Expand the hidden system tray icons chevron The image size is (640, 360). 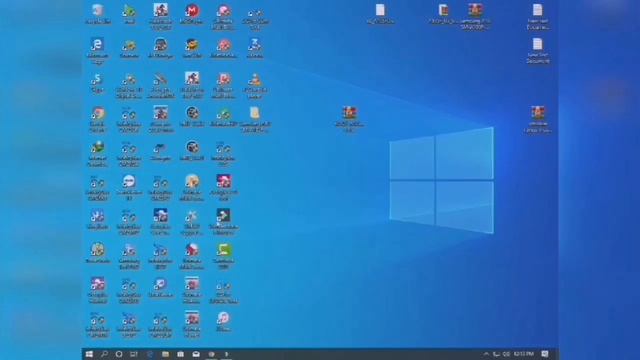[x=486, y=354]
